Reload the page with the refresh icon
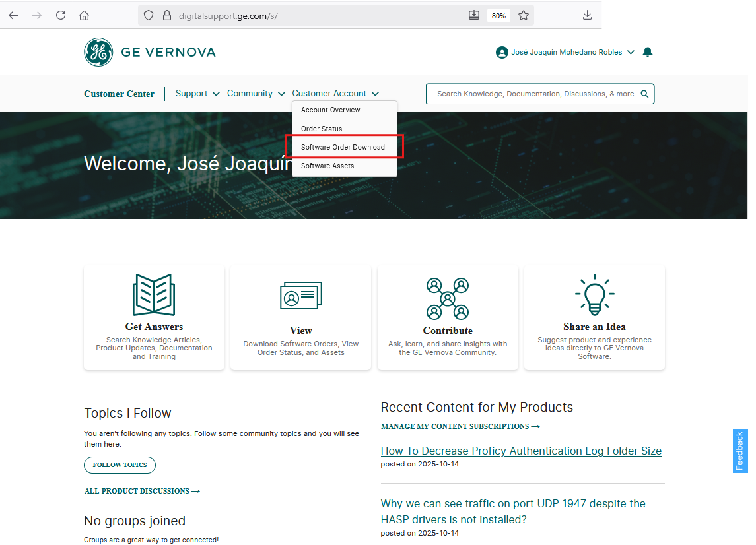Viewport: 756px width, 545px height. coord(61,15)
